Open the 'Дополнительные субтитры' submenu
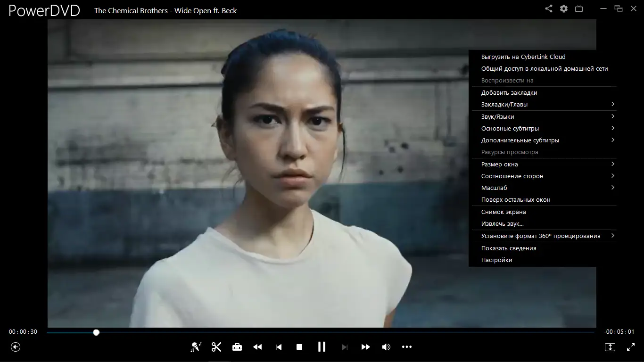Screen dimensions: 644x362 tap(543, 140)
